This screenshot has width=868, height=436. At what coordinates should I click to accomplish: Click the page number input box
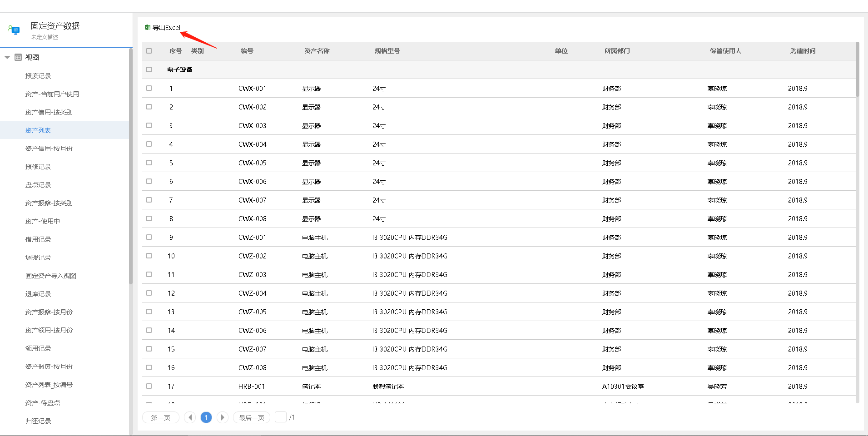[x=281, y=417]
